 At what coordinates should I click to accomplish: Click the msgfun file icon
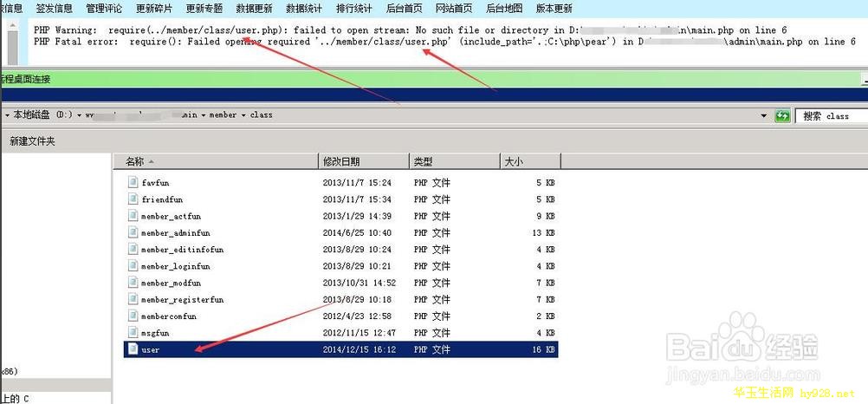coord(133,333)
